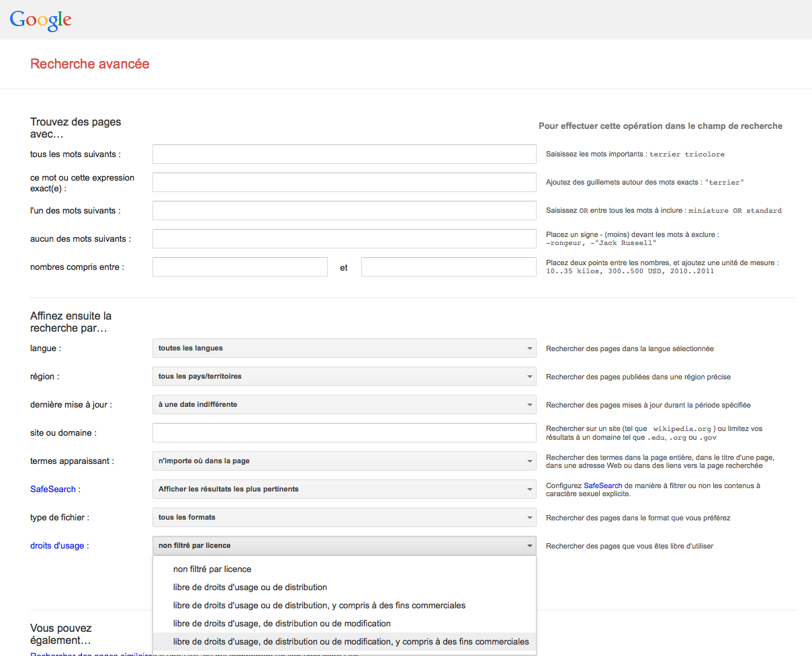Image resolution: width=812 pixels, height=656 pixels.
Task: Select 'non filtré par licence' menu option
Action: [212, 569]
